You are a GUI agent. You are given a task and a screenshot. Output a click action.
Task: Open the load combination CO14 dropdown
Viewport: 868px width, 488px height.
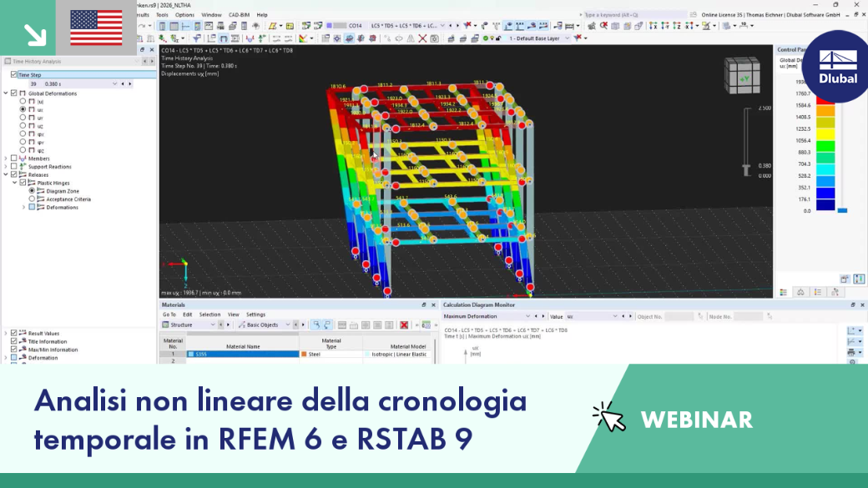click(442, 26)
